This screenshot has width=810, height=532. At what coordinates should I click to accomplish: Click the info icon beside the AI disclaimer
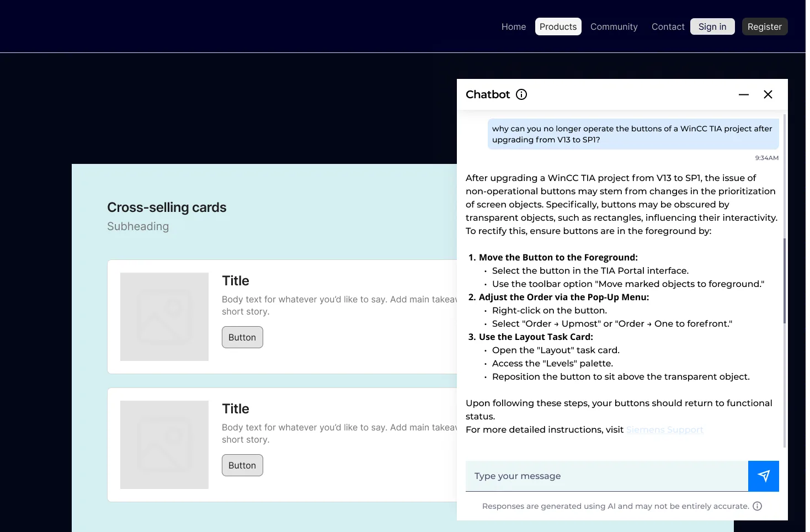click(758, 506)
